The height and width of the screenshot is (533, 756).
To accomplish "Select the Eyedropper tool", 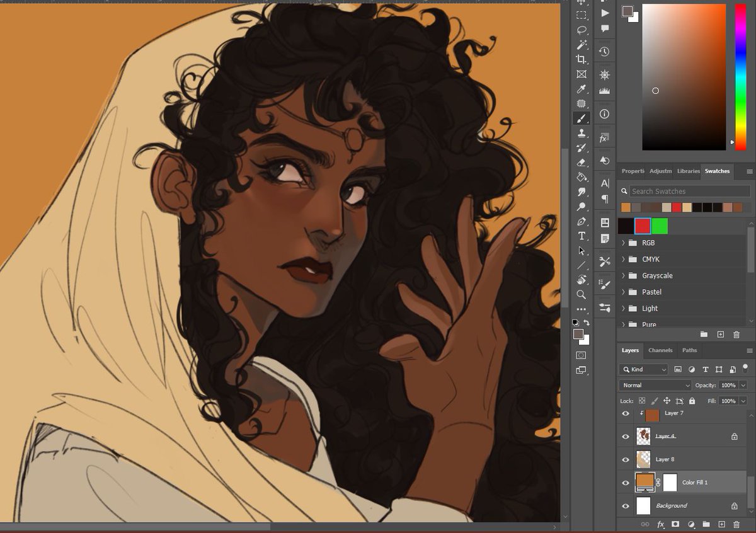I will click(x=581, y=89).
